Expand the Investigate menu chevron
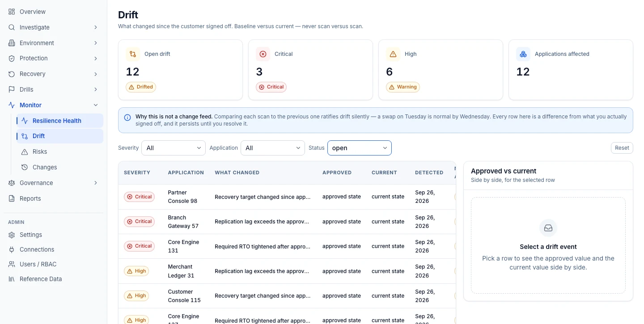 pos(96,27)
